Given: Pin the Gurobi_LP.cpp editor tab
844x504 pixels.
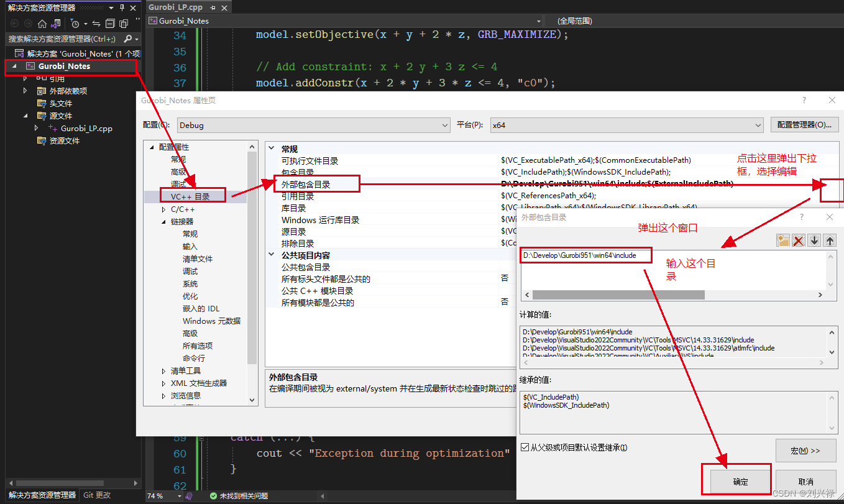Looking at the screenshot, I should [x=213, y=7].
